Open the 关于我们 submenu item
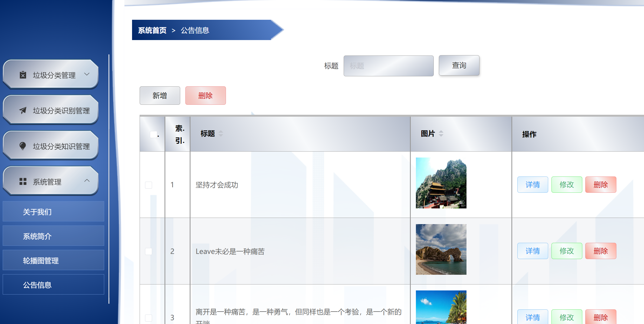 coord(53,211)
